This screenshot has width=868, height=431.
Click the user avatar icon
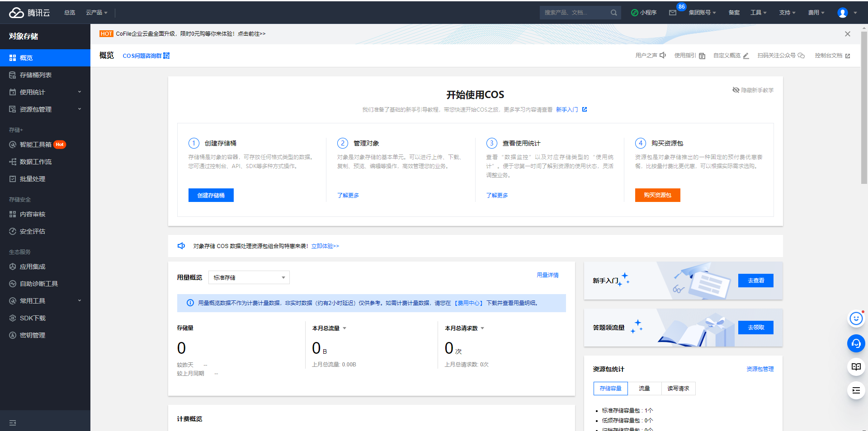click(843, 13)
